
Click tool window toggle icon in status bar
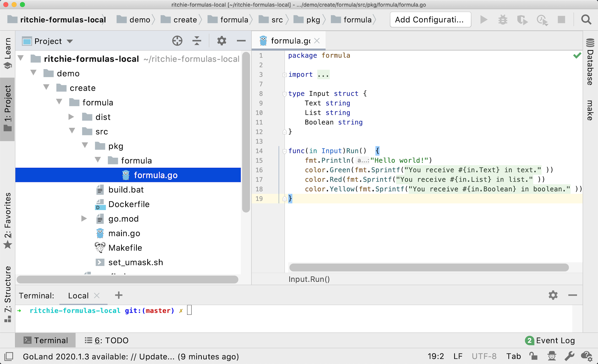click(x=9, y=356)
